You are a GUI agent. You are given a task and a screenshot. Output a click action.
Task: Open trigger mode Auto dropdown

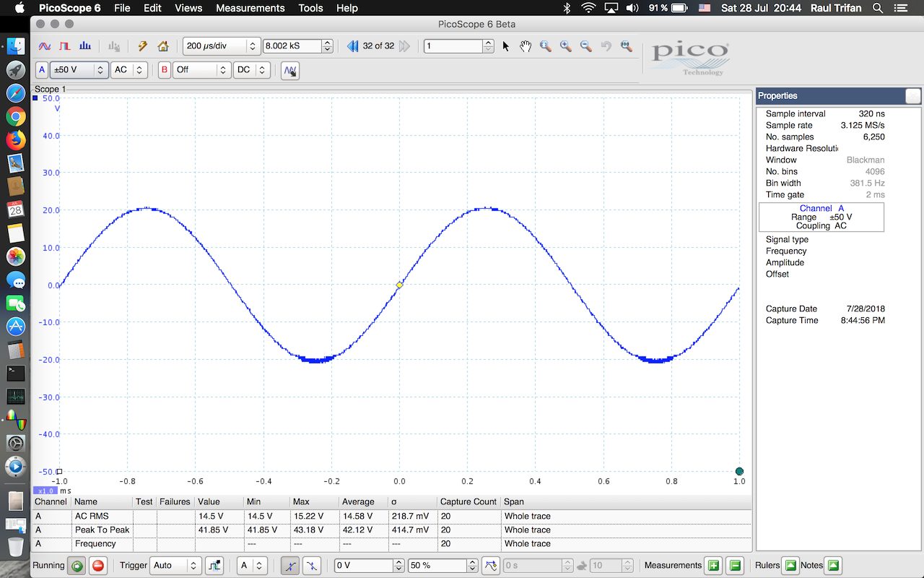tap(175, 565)
